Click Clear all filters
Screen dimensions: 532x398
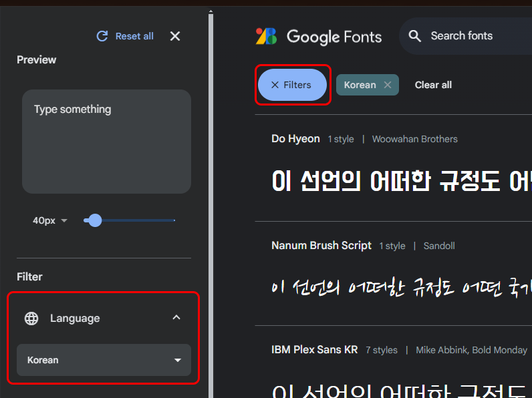tap(433, 85)
